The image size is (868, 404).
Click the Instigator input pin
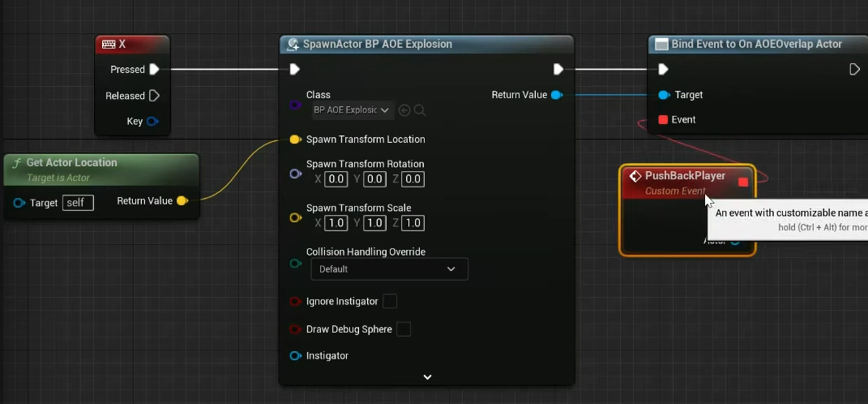(x=295, y=356)
